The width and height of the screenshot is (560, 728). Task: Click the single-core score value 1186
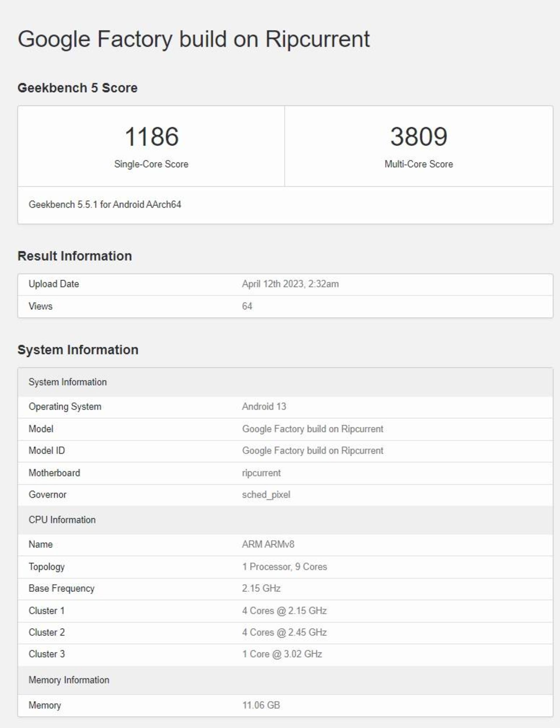pyautogui.click(x=151, y=137)
